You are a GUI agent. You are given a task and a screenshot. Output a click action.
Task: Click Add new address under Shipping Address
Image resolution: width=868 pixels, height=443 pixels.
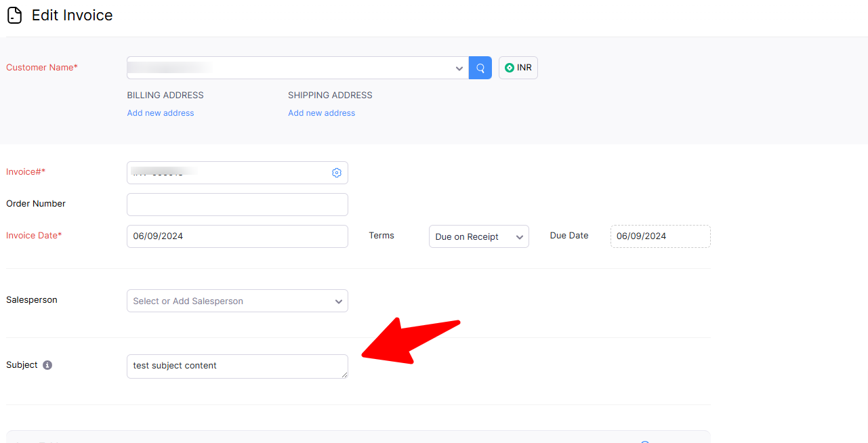(x=322, y=113)
